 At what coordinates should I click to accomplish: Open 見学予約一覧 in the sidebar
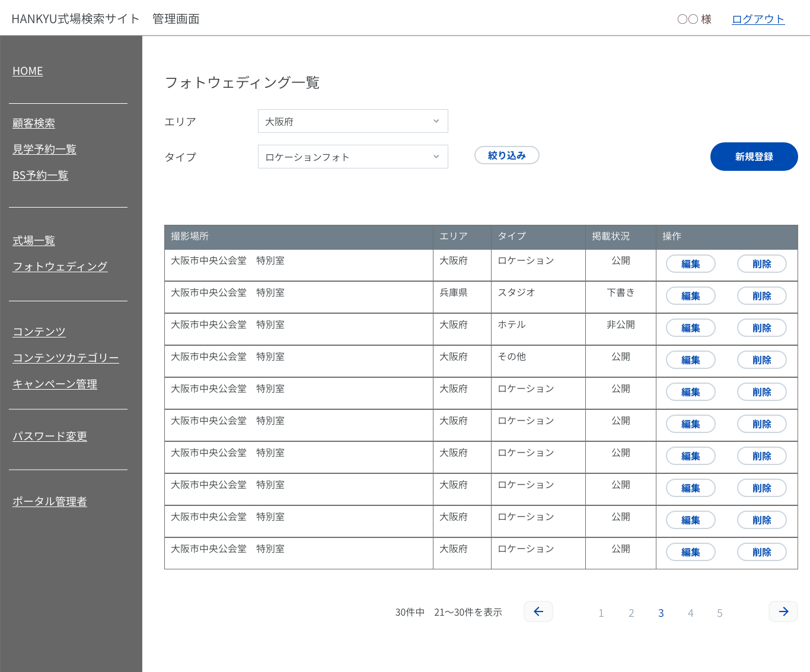tap(44, 149)
